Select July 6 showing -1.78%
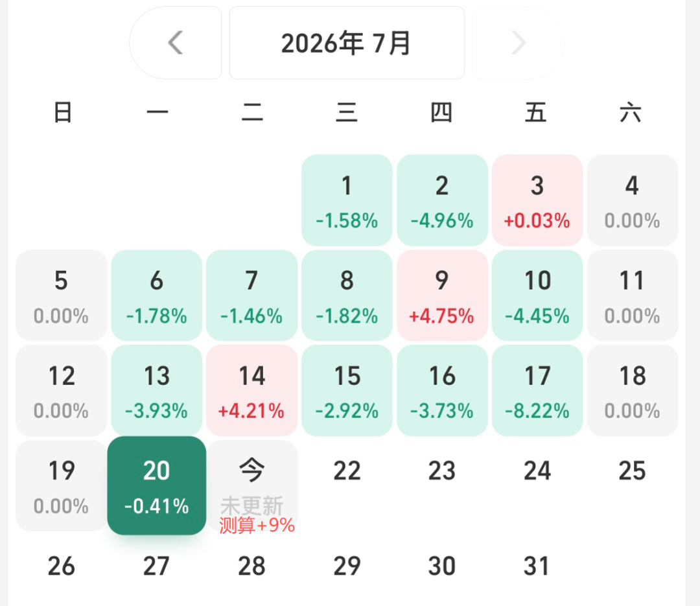This screenshot has height=606, width=700. [157, 295]
